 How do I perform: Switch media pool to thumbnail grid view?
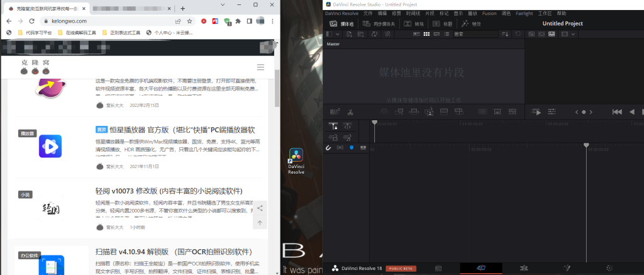426,34
